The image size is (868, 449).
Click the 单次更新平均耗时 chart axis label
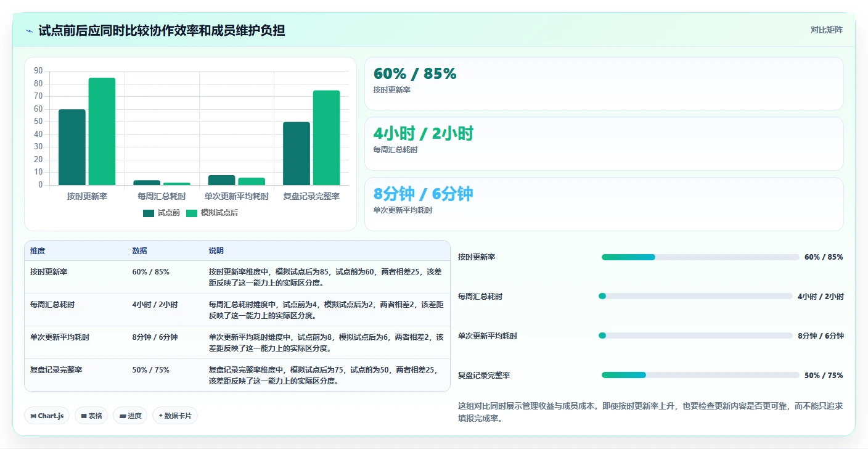click(237, 196)
